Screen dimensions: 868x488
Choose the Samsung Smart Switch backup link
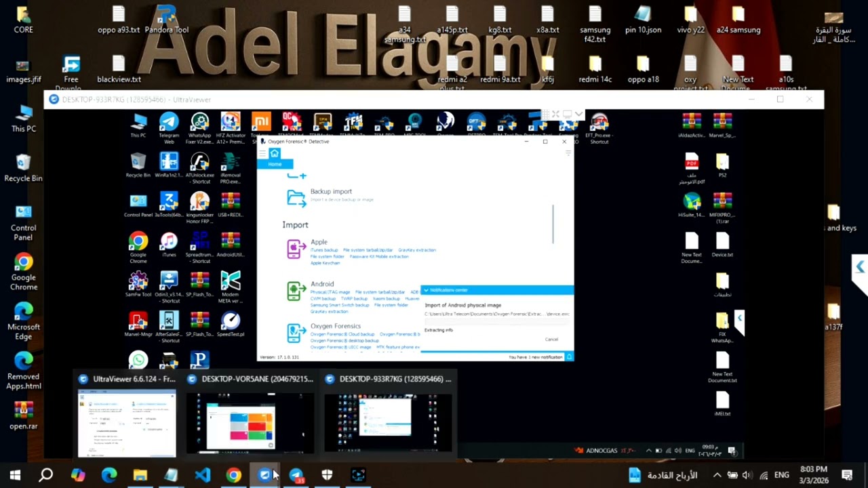[340, 306]
